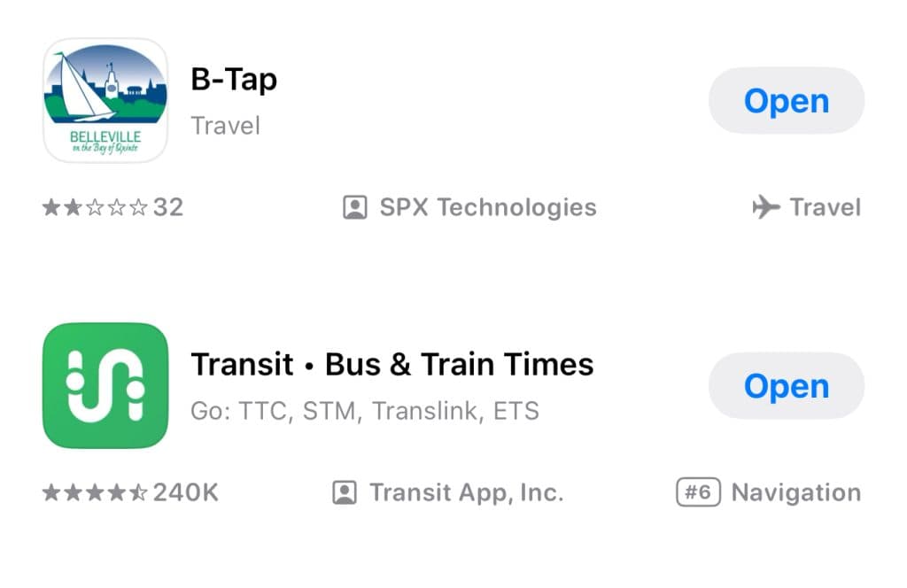The height and width of the screenshot is (588, 907).
Task: Open the B-Tap app
Action: [786, 101]
